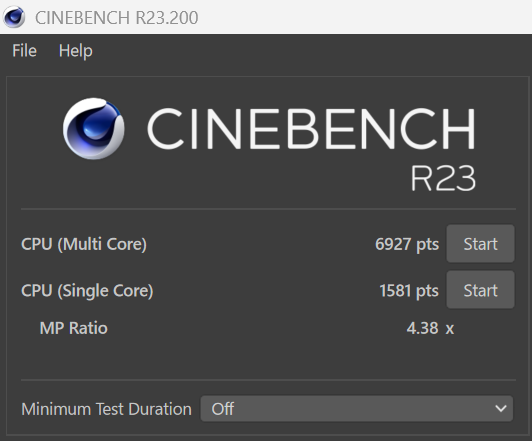
Task: Start the CPU Single Core test
Action: pos(480,290)
